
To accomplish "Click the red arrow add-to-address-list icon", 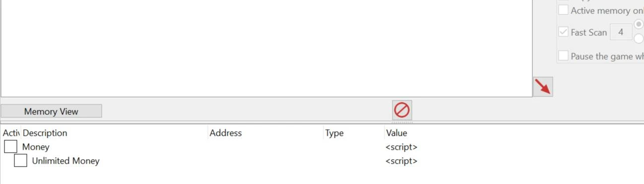I will [543, 87].
